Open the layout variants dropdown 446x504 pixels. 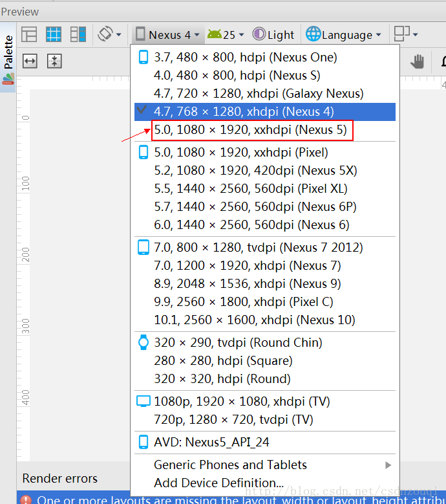point(406,34)
